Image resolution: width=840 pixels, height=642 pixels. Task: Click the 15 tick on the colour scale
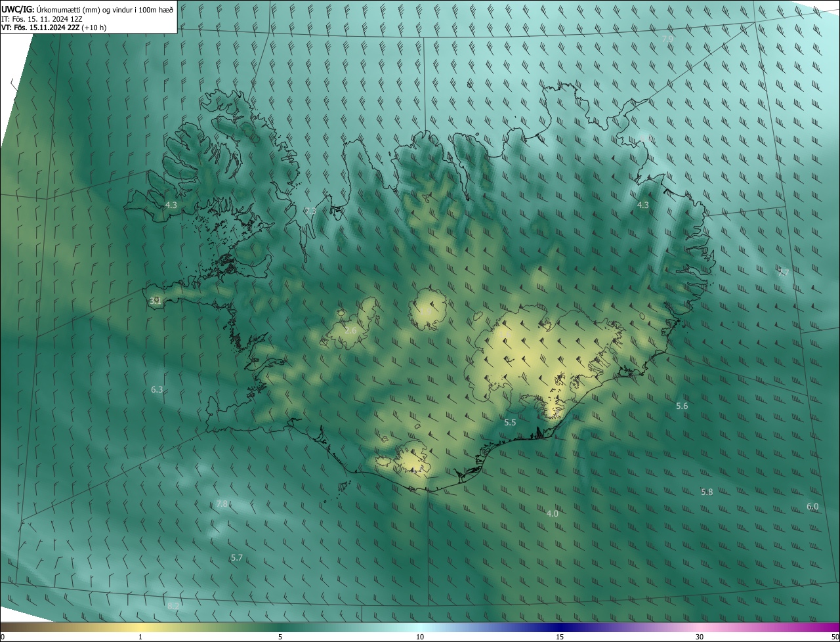[x=560, y=637]
